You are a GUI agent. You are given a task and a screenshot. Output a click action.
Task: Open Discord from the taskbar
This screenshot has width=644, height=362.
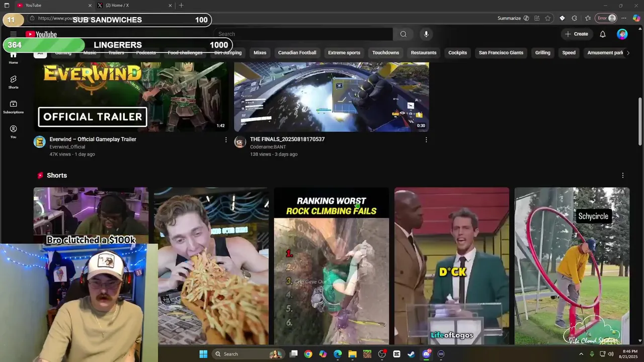(x=426, y=354)
